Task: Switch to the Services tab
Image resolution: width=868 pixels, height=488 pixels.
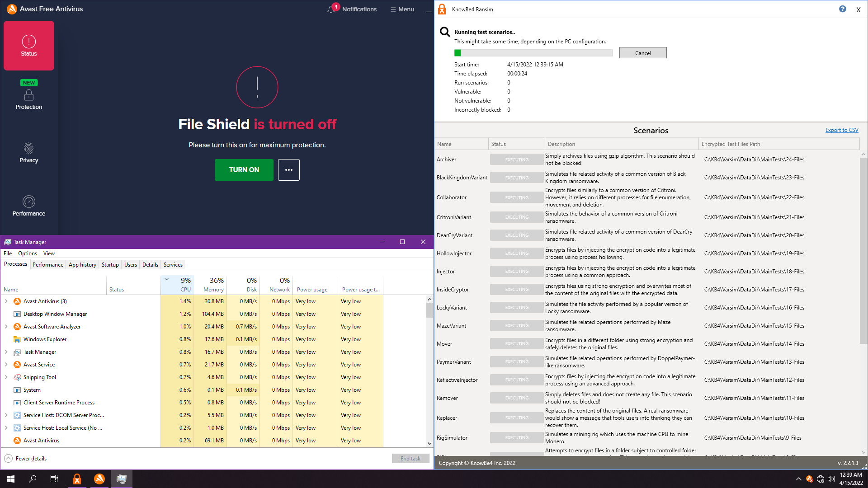Action: pos(173,265)
